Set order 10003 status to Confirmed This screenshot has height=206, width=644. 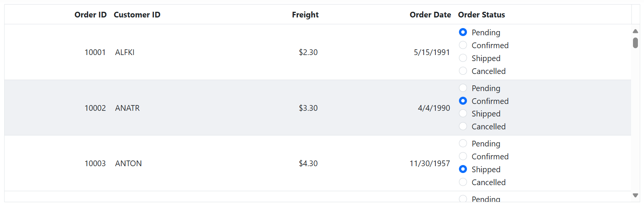point(463,156)
